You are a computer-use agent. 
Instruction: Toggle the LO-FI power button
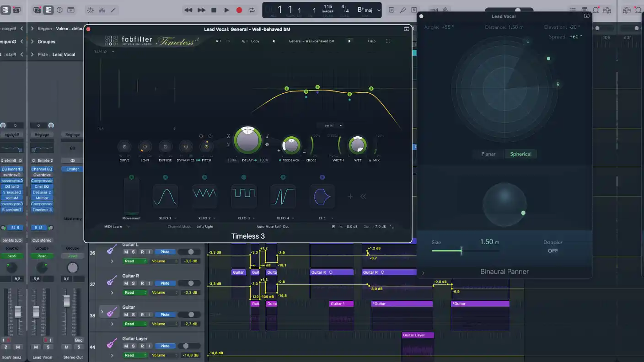(x=145, y=147)
